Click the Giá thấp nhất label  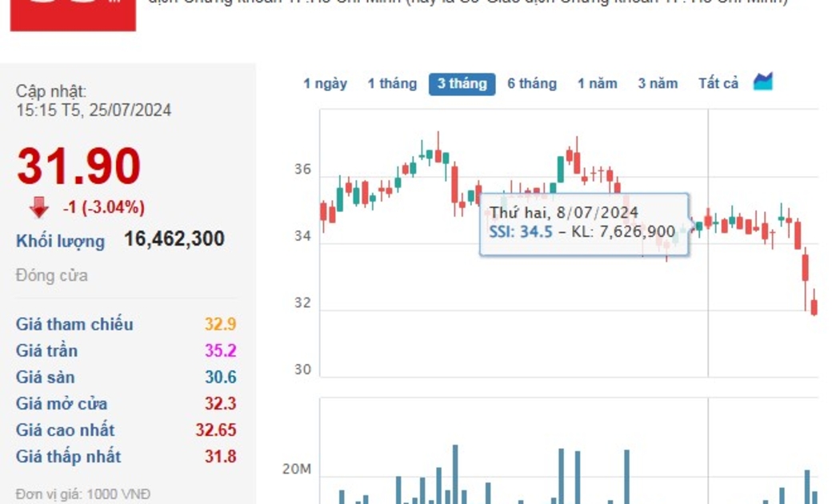[x=68, y=456]
